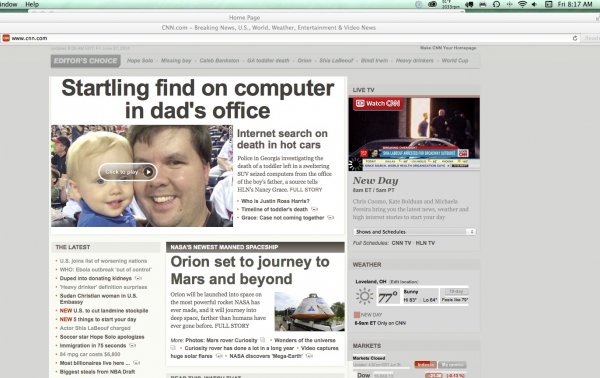This screenshot has height=378, width=600.
Task: Open 'U.S. joins list of worsening nations'
Action: click(103, 261)
